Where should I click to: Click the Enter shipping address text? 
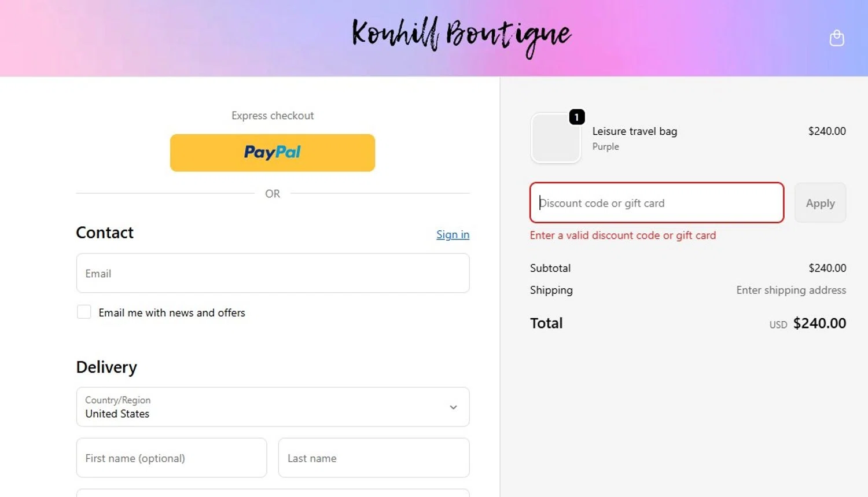(790, 290)
